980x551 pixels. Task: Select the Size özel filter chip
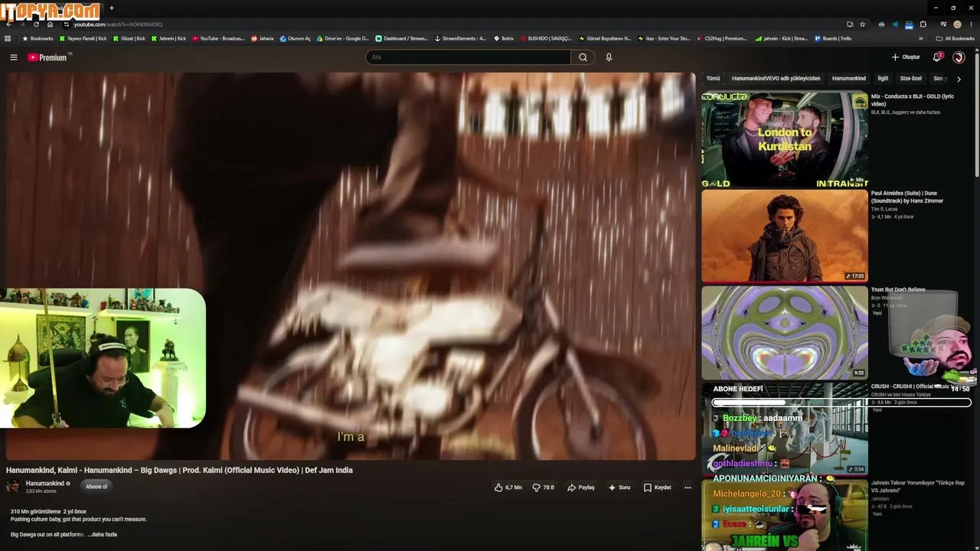tap(911, 78)
